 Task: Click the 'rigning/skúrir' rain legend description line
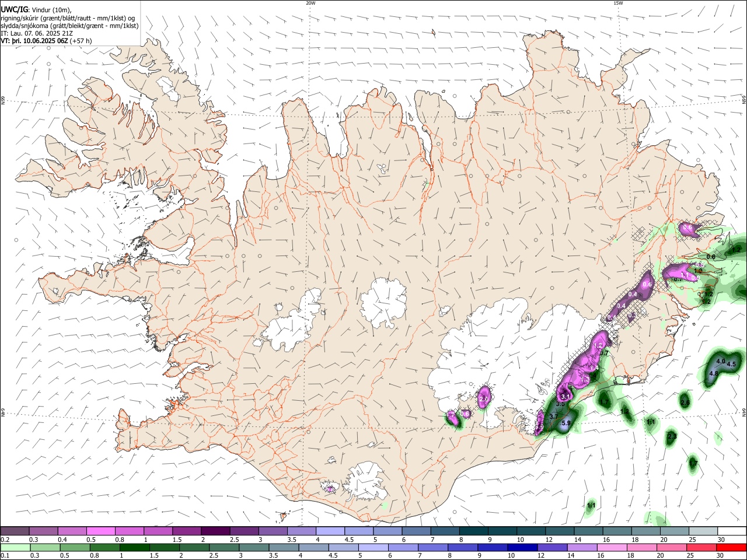pyautogui.click(x=68, y=17)
